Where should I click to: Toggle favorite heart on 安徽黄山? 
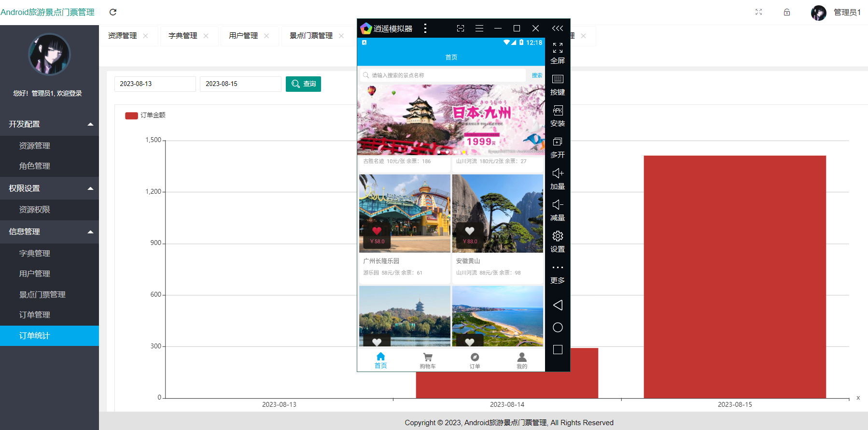tap(470, 230)
